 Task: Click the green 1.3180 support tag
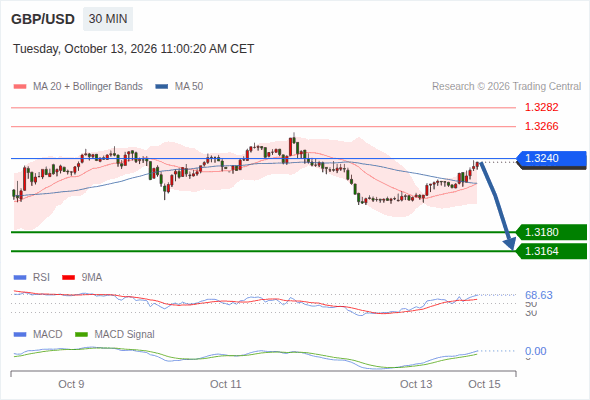[551, 232]
